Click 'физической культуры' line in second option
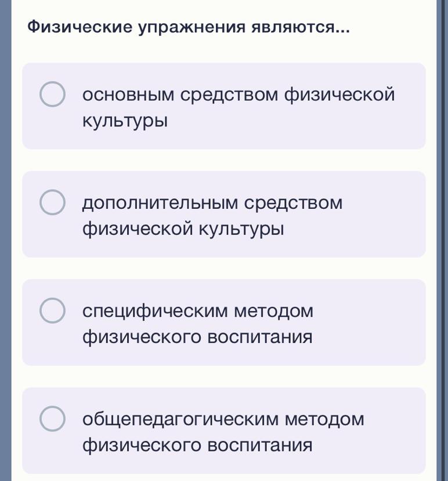Screen dimensions: 448x481 183,230
